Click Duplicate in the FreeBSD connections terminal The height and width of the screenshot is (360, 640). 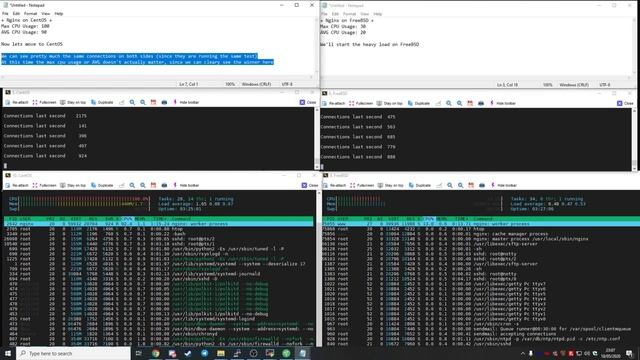point(419,103)
